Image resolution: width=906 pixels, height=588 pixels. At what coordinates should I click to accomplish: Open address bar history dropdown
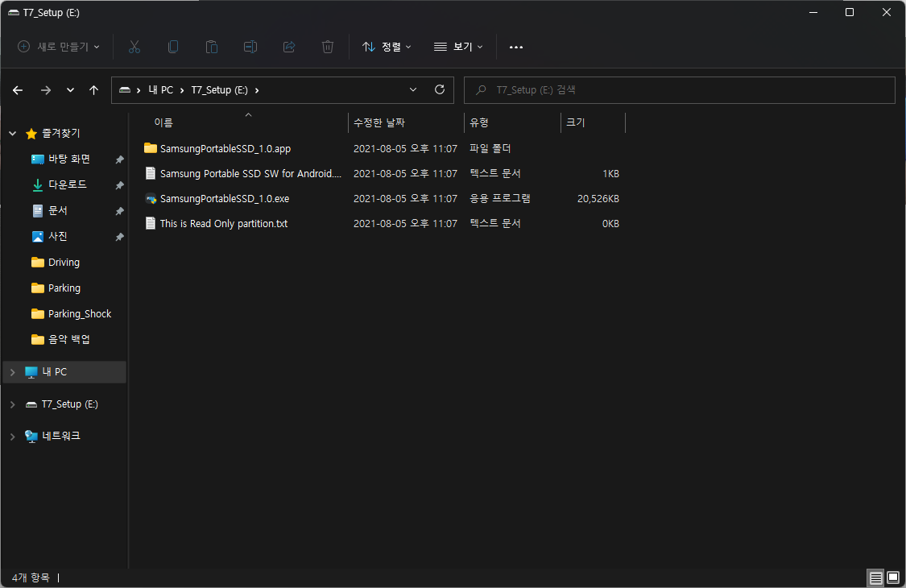coord(413,90)
